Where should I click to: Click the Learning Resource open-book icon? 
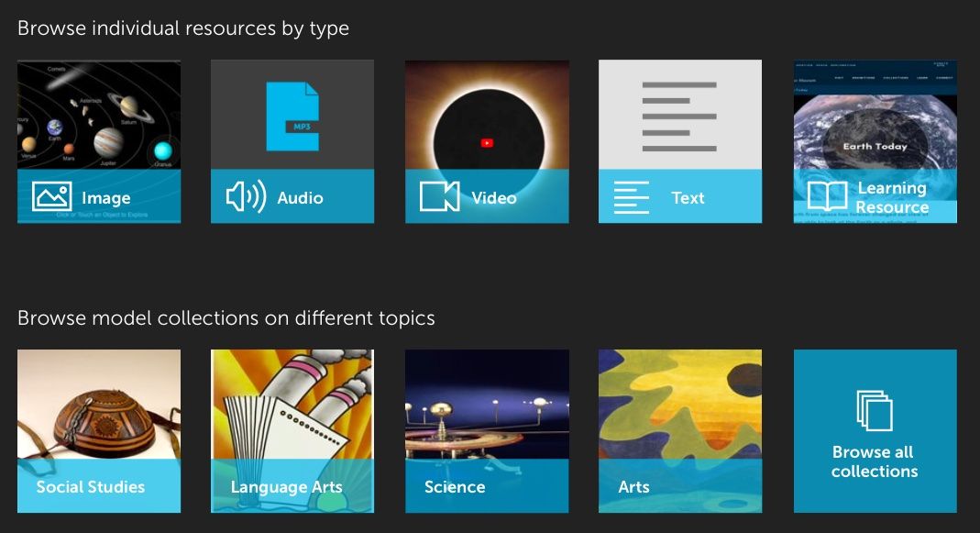coord(827,195)
